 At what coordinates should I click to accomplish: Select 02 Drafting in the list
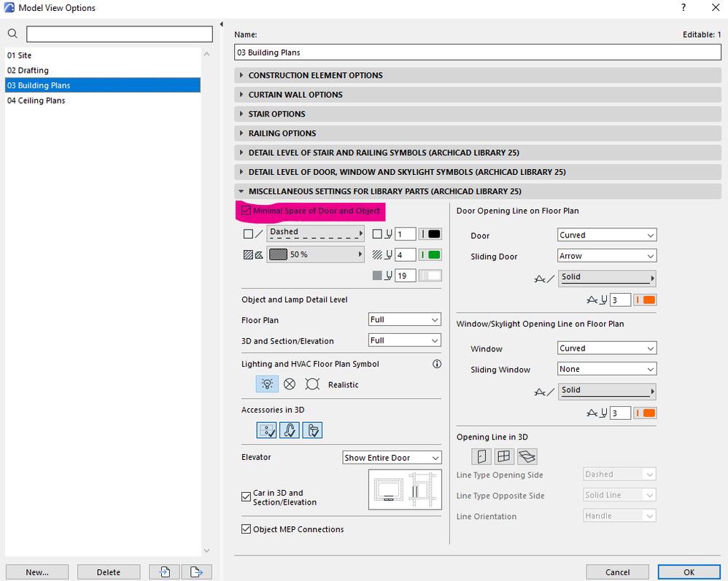(x=103, y=70)
